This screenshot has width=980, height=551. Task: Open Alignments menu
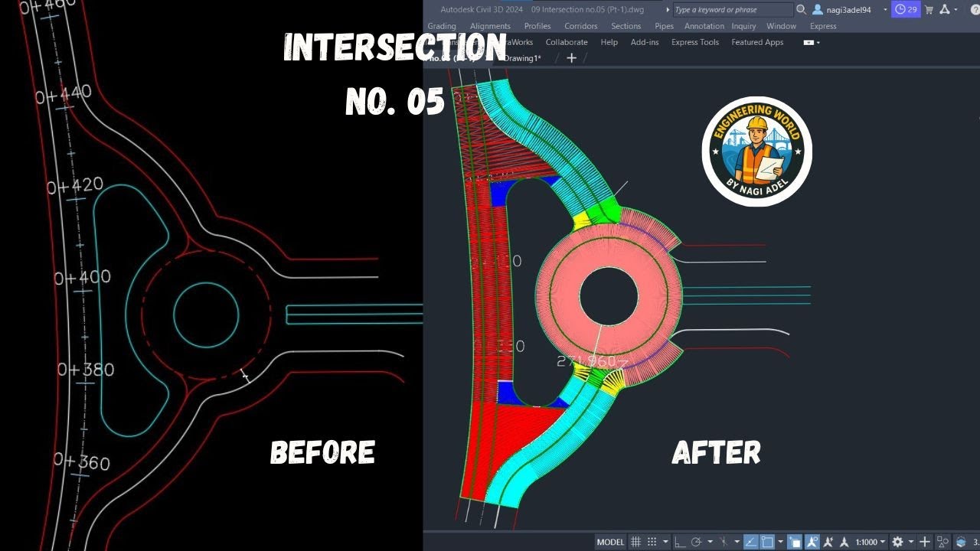coord(490,26)
